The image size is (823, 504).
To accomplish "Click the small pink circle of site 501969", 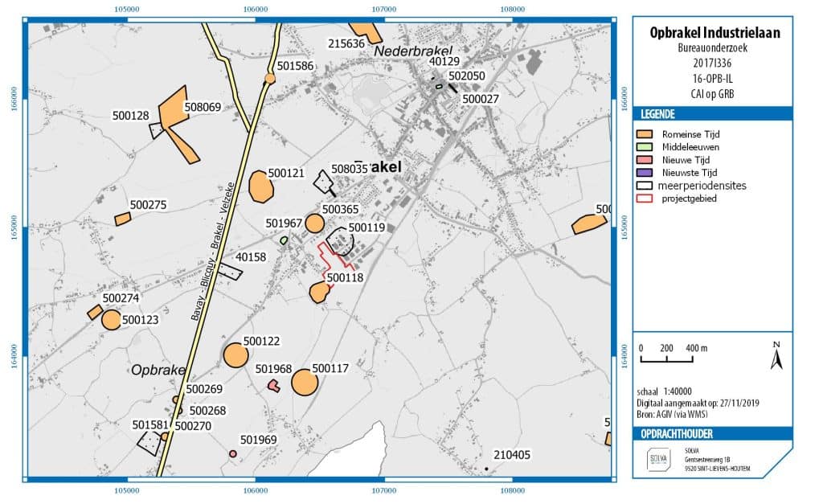I will point(233,454).
